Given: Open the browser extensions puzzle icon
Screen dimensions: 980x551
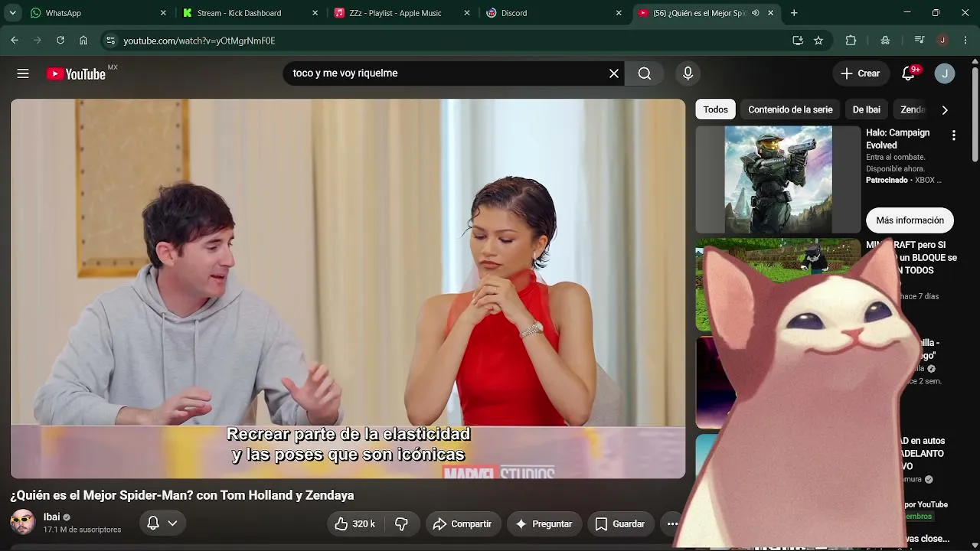Looking at the screenshot, I should (851, 41).
